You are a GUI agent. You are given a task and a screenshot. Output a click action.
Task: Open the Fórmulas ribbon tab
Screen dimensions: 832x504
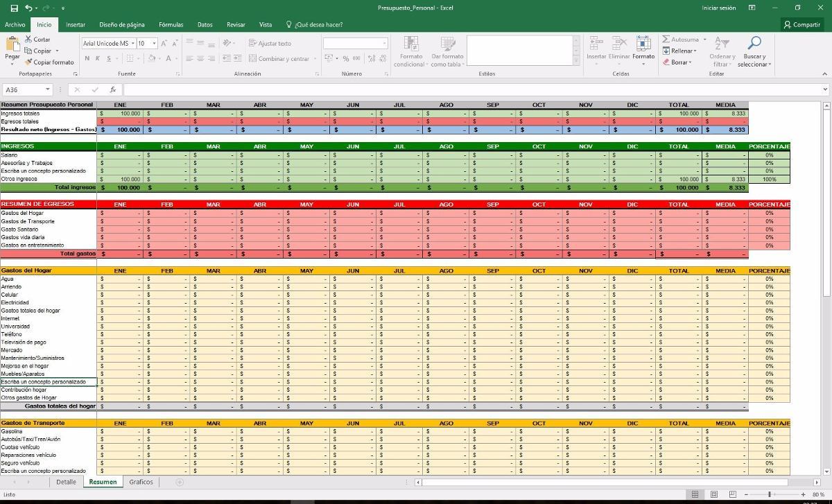tap(171, 24)
